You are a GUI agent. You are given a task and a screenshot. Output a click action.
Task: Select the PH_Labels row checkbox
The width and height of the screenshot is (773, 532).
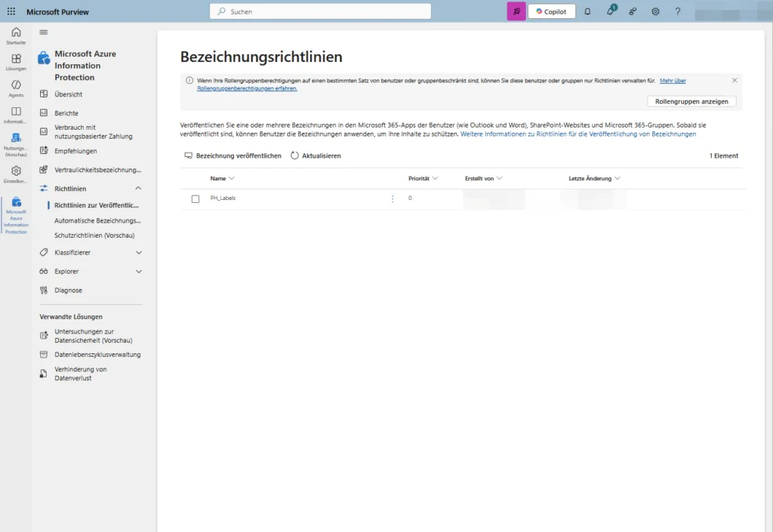196,198
